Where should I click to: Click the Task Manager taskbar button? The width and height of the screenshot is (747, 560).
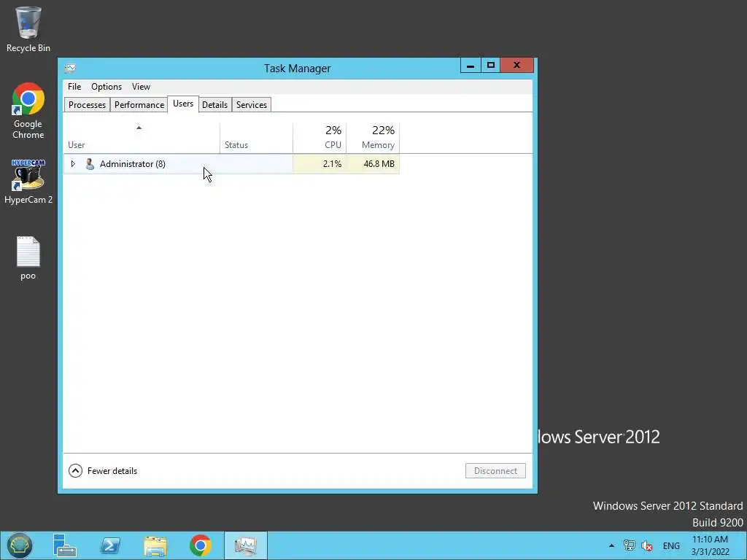pyautogui.click(x=246, y=545)
